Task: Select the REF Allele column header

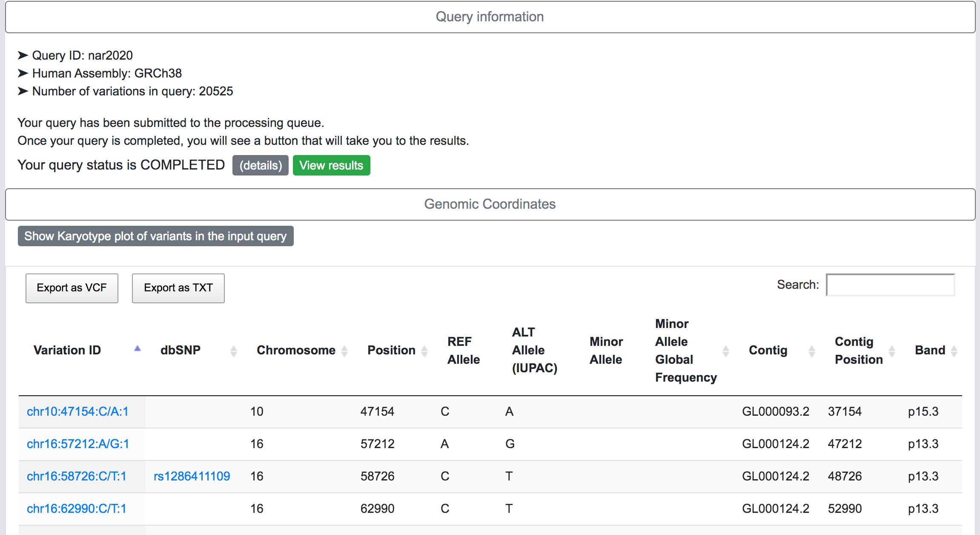Action: click(464, 350)
